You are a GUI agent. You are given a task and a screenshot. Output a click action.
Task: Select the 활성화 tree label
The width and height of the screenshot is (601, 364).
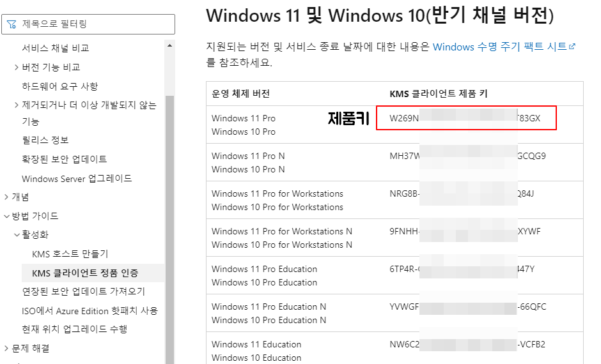point(35,234)
